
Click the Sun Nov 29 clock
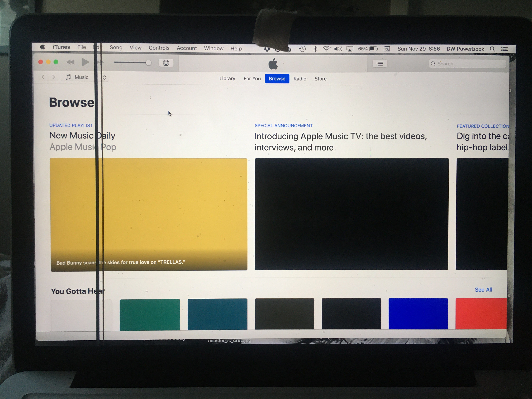click(x=419, y=49)
